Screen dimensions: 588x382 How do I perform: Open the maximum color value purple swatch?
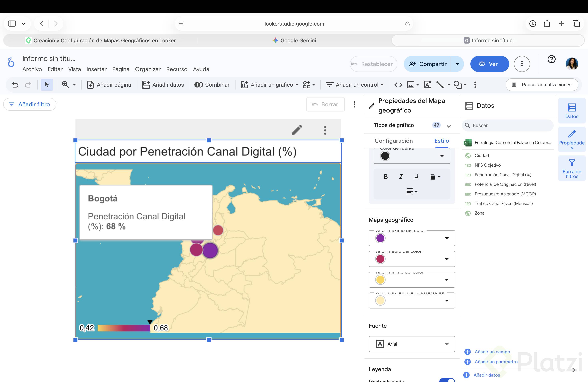click(380, 238)
